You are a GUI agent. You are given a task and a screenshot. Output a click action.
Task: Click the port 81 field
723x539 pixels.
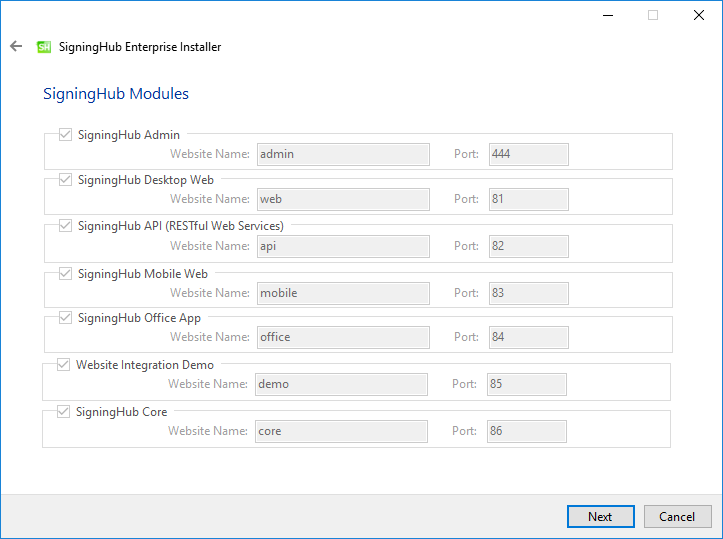coord(528,199)
